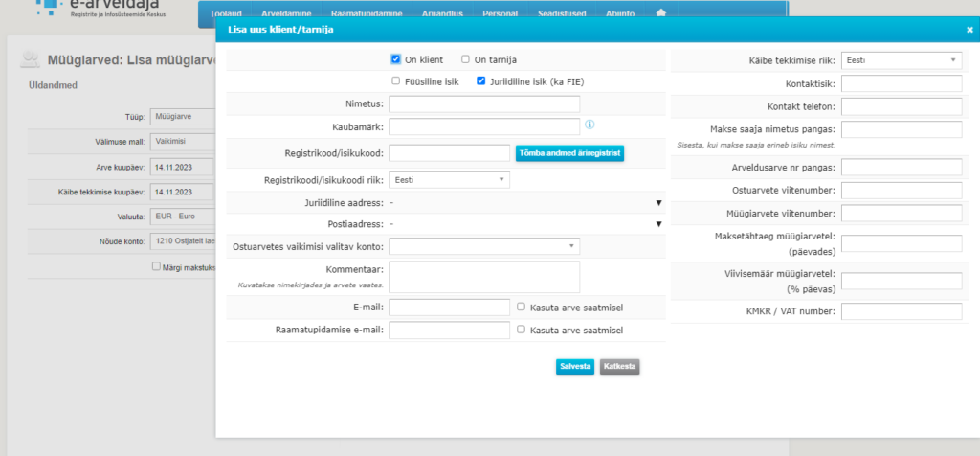
Task: Click the info icon next to Kaubamärk field
Action: pyautogui.click(x=590, y=125)
